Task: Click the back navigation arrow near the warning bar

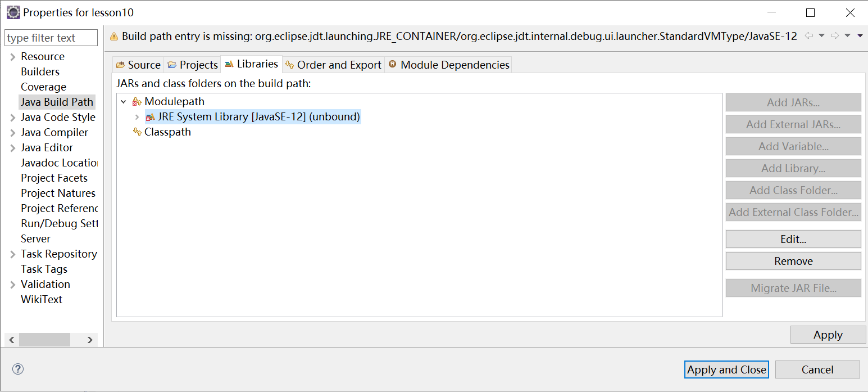Action: point(809,35)
